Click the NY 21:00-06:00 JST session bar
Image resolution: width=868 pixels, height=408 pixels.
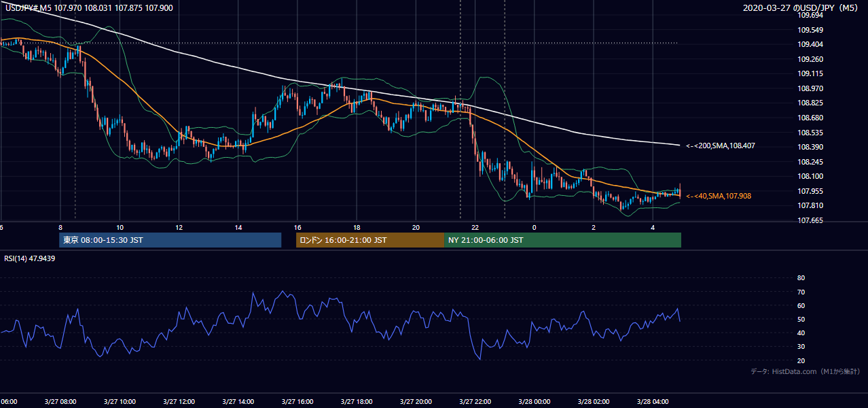click(x=562, y=240)
